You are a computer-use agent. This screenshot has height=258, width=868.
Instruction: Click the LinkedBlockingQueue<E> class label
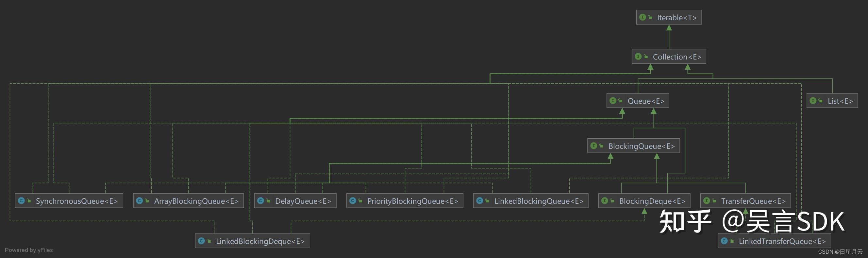tap(539, 201)
